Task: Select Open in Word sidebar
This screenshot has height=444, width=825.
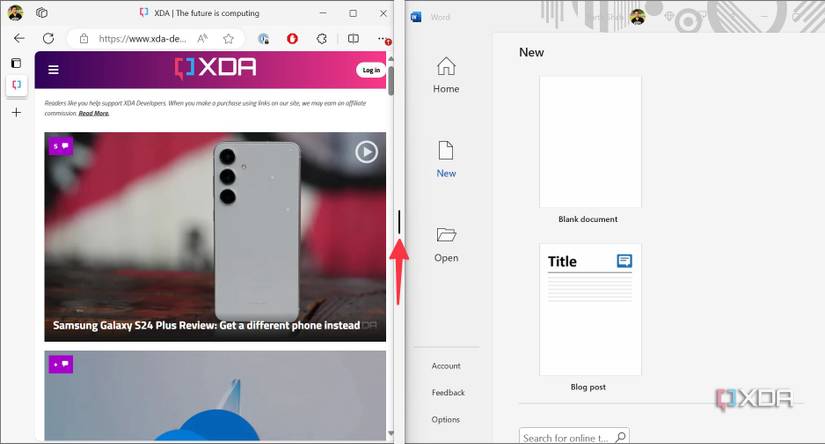Action: (446, 244)
